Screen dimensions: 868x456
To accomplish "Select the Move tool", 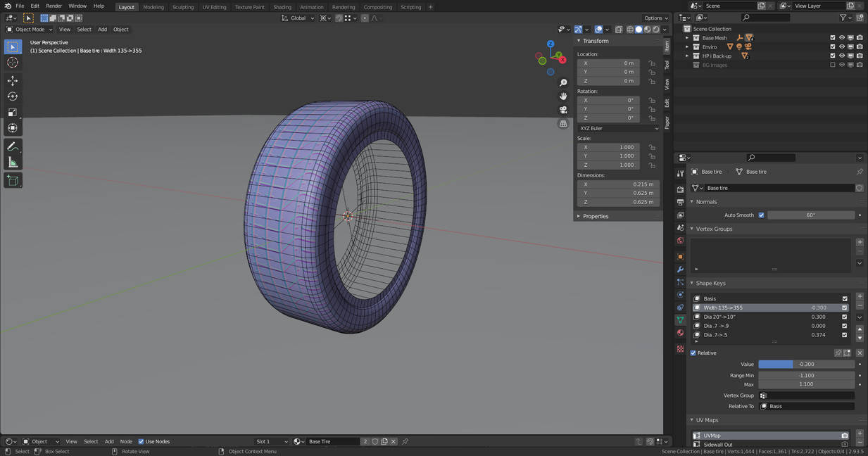I will click(13, 81).
